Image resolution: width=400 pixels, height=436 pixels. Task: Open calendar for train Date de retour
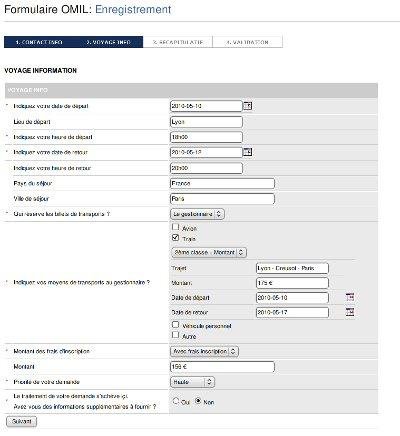[350, 312]
